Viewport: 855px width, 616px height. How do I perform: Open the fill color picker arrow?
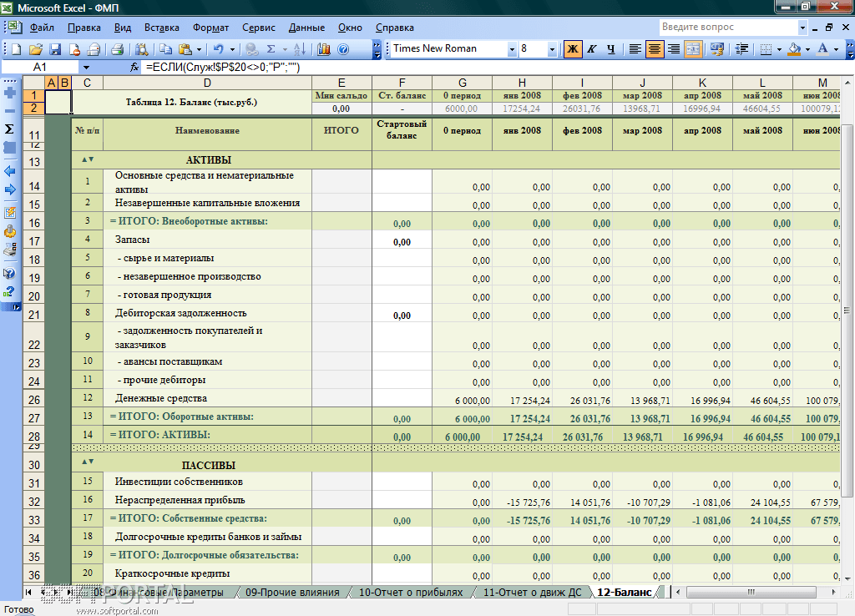coord(807,49)
